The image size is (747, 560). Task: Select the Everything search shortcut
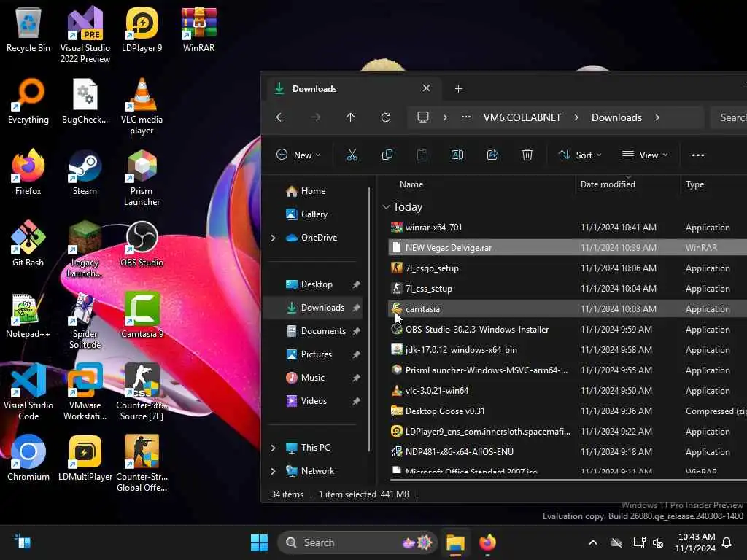pos(28,101)
